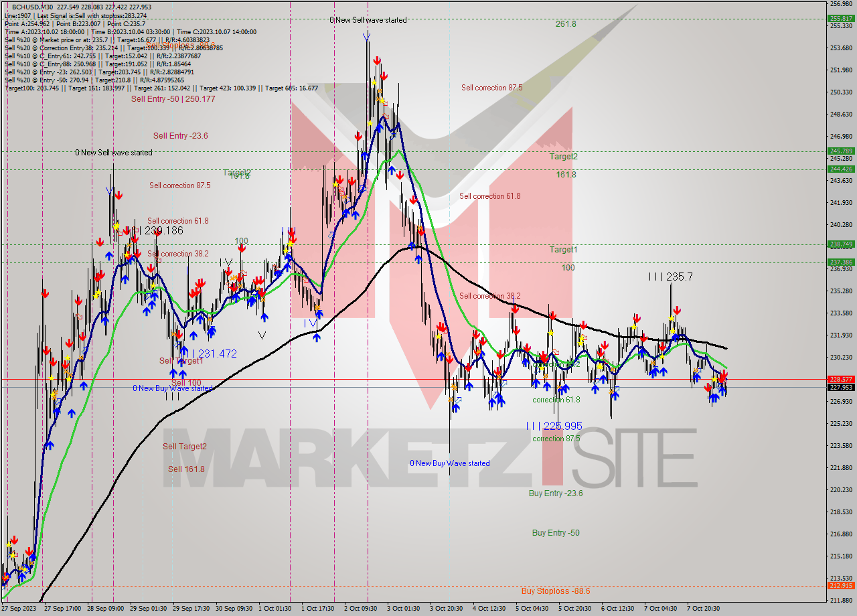The image size is (857, 616).
Task: Click the 221.880 price axis value
Action: pos(841,468)
